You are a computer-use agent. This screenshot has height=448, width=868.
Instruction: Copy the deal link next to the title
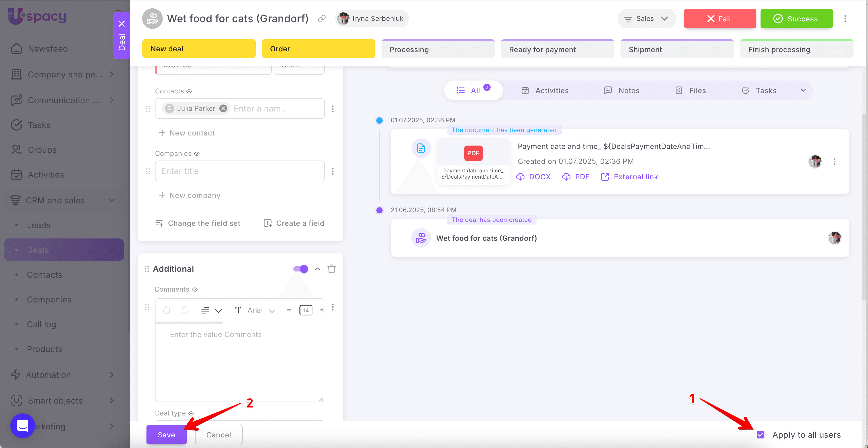[321, 19]
